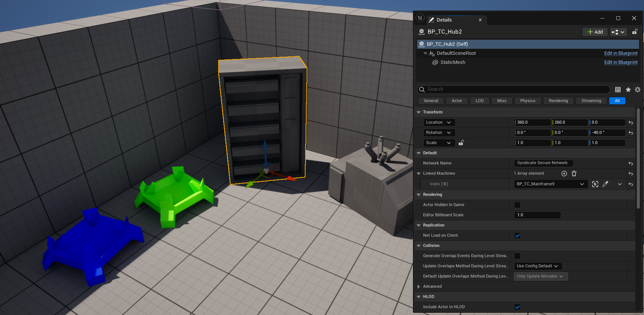Toggle the property matrix table icon

(618, 90)
